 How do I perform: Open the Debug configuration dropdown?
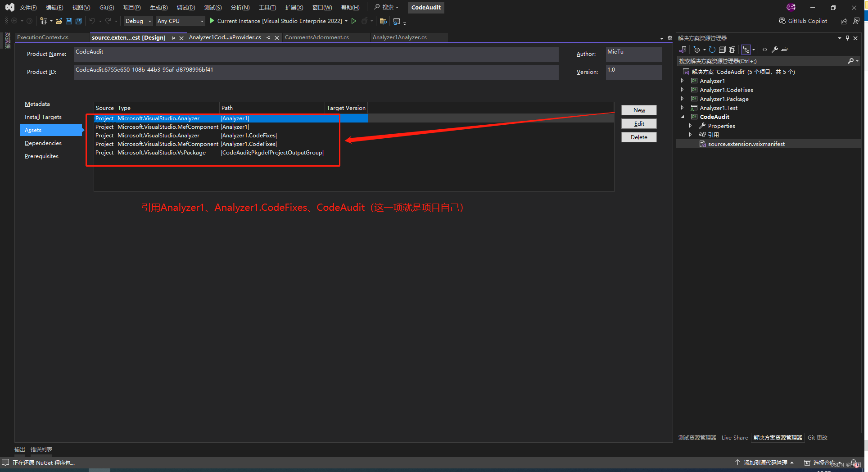[138, 21]
